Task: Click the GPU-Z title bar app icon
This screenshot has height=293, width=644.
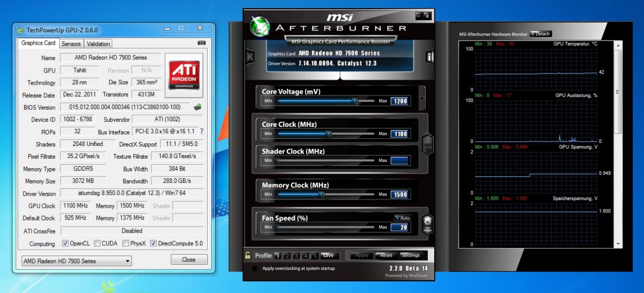Action: pyautogui.click(x=20, y=30)
